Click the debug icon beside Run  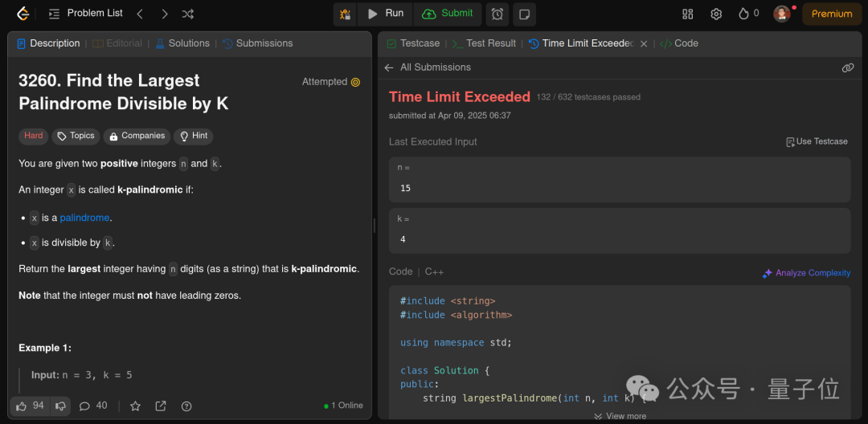pyautogui.click(x=346, y=14)
